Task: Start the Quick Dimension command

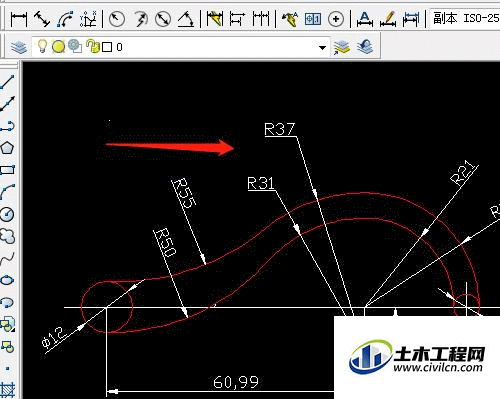Action: point(214,19)
